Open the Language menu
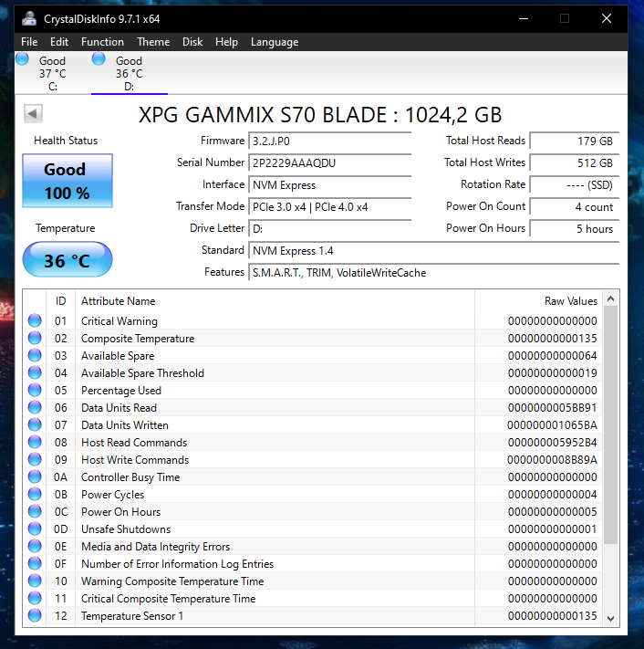The width and height of the screenshot is (644, 649). point(275,42)
